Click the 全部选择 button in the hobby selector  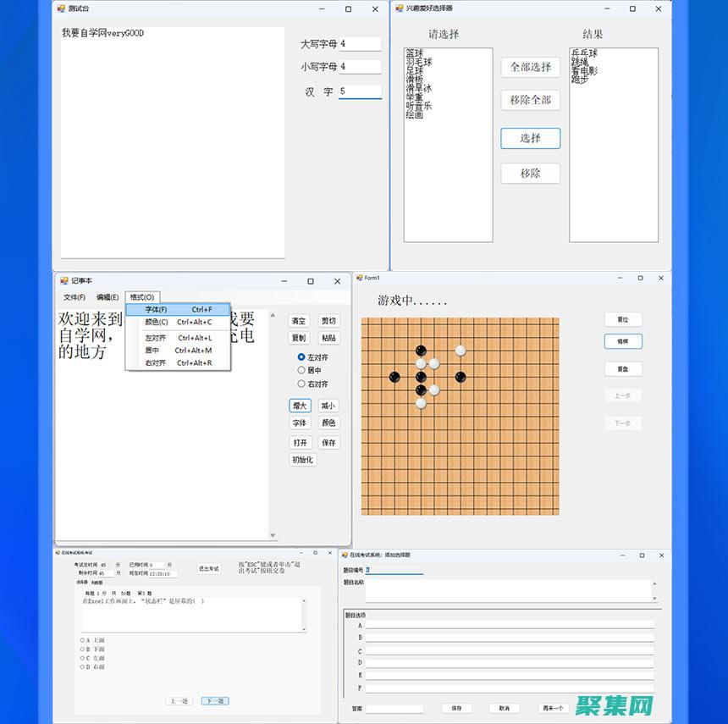(x=530, y=68)
